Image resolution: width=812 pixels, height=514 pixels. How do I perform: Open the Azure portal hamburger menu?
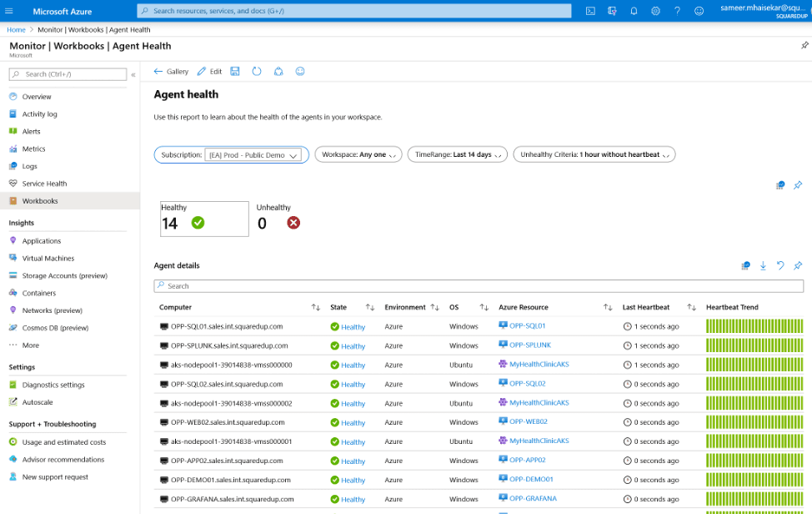tap(9, 11)
